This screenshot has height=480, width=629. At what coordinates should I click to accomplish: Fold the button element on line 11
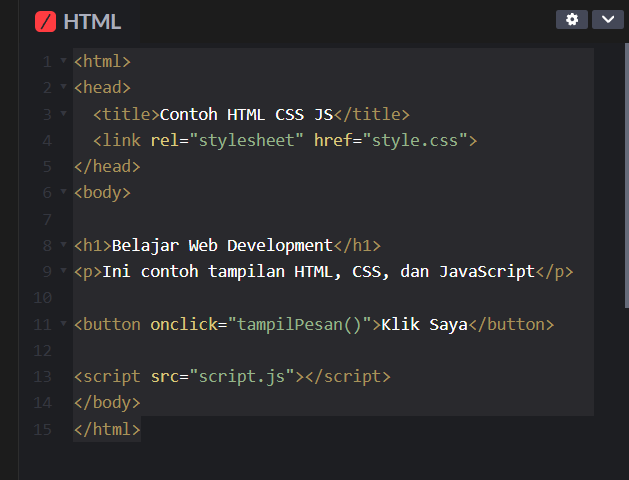coord(63,324)
